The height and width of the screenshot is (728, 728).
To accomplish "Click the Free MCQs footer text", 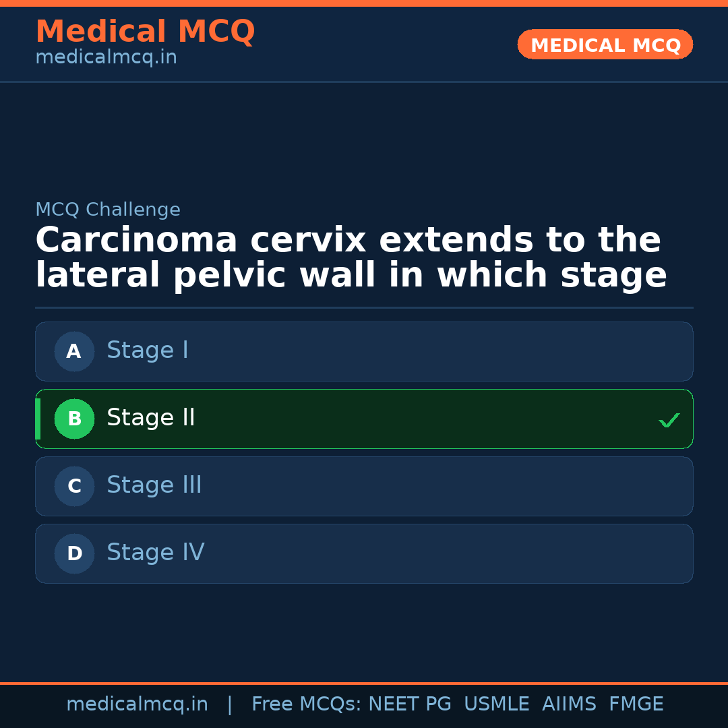I will (306, 704).
